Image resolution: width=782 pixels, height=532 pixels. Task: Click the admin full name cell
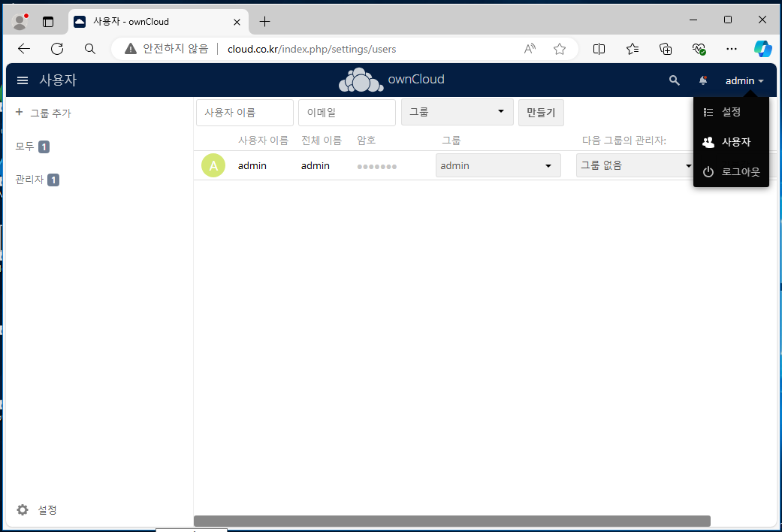(x=316, y=166)
